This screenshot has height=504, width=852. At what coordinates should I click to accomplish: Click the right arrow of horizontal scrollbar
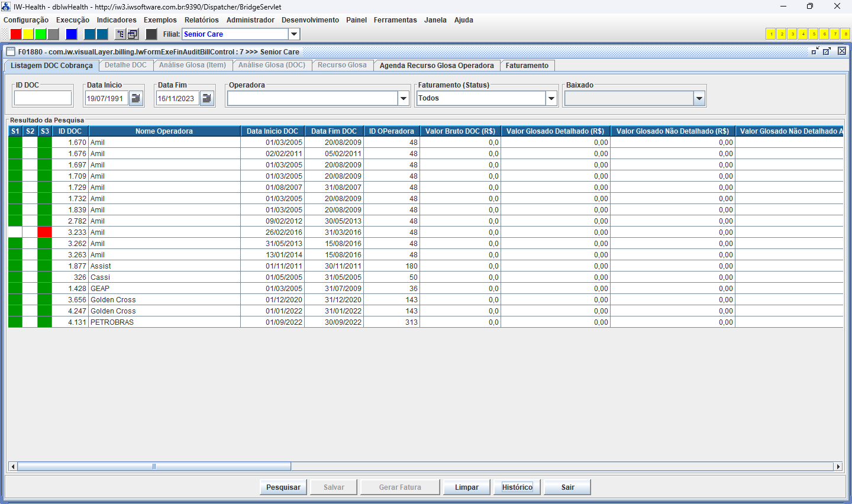pos(838,467)
